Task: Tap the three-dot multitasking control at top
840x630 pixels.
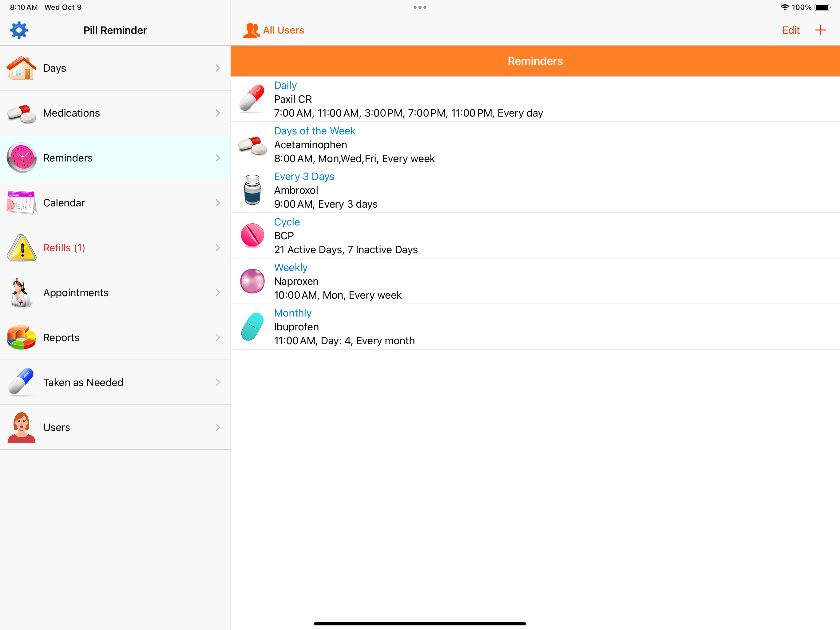Action: click(x=420, y=7)
